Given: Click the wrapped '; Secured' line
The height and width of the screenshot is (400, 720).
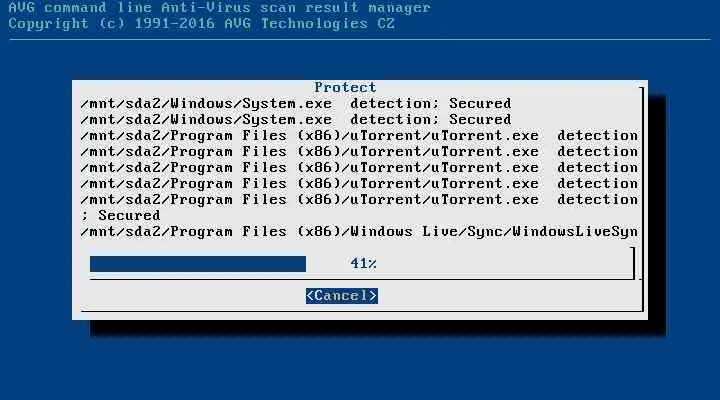Looking at the screenshot, I should pyautogui.click(x=120, y=215).
